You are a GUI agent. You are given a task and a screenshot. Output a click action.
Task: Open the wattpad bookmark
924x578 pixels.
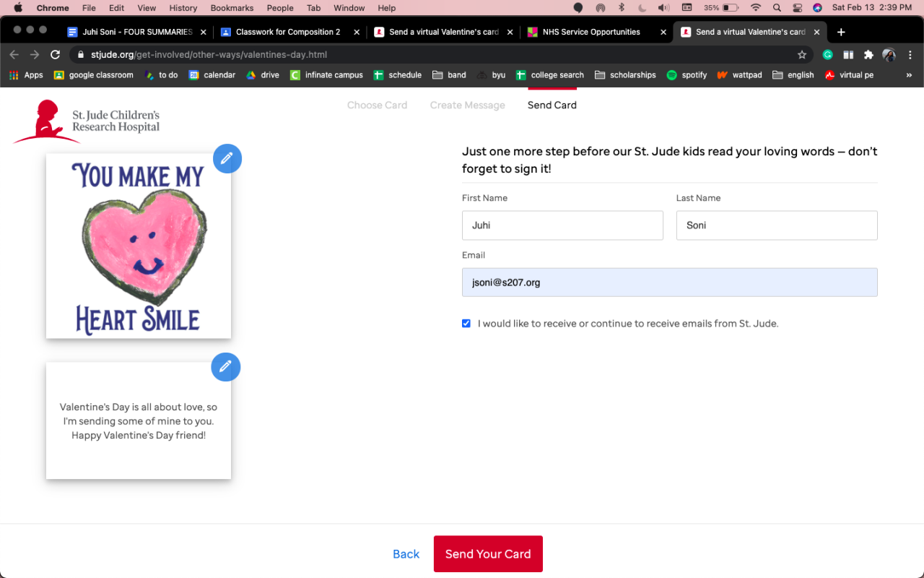[x=739, y=75]
